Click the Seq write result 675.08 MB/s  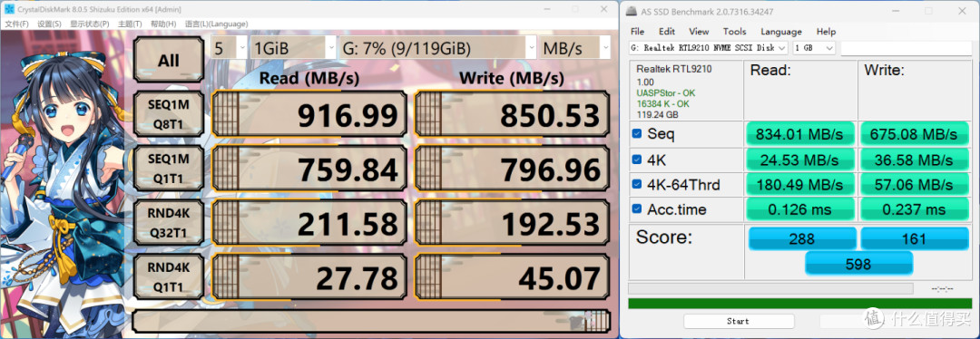(x=915, y=134)
